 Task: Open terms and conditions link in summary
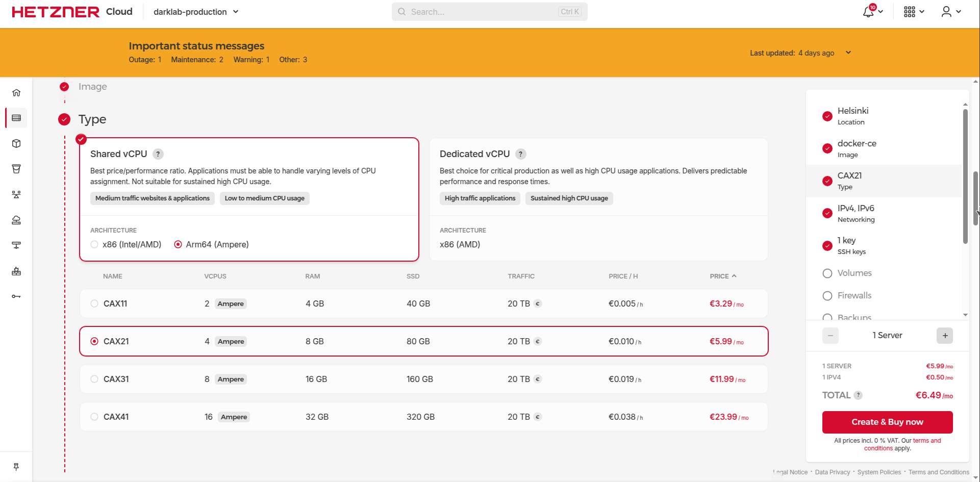tap(903, 444)
